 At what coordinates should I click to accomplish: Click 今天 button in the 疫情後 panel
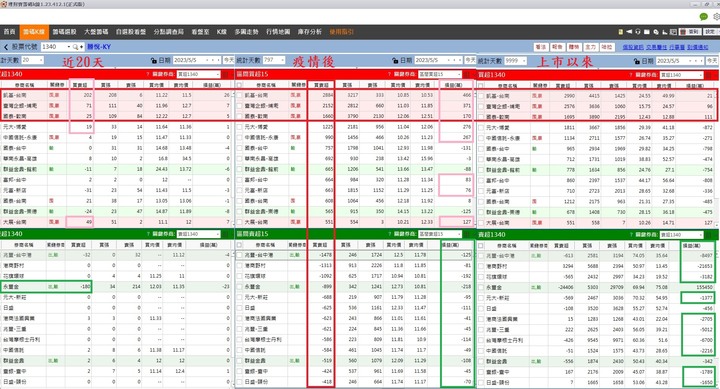coord(470,60)
